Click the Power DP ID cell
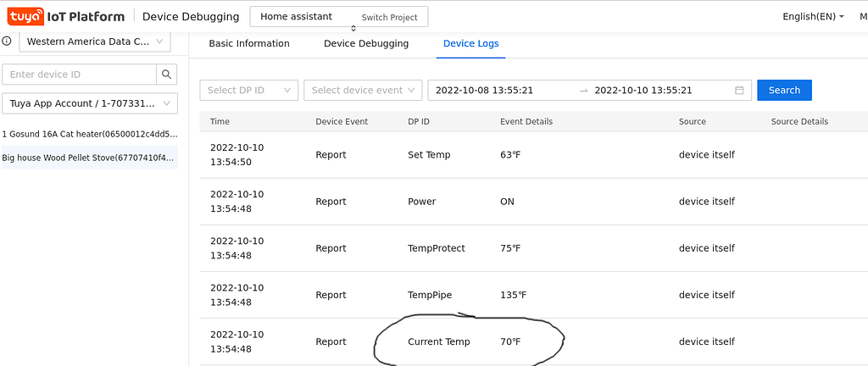Image resolution: width=868 pixels, height=366 pixels. (x=422, y=202)
